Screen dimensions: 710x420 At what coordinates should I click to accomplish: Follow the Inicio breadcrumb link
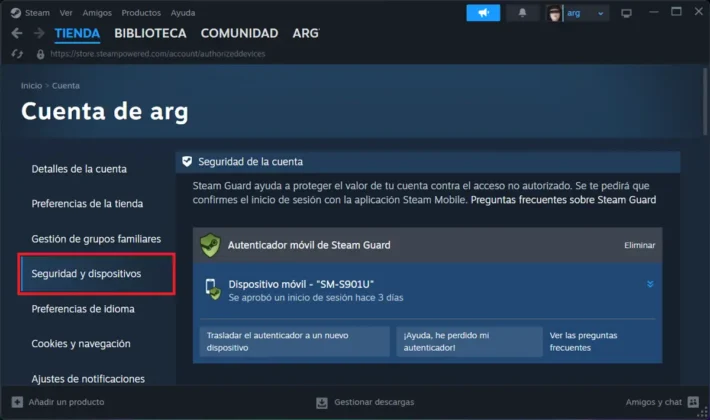[31, 86]
